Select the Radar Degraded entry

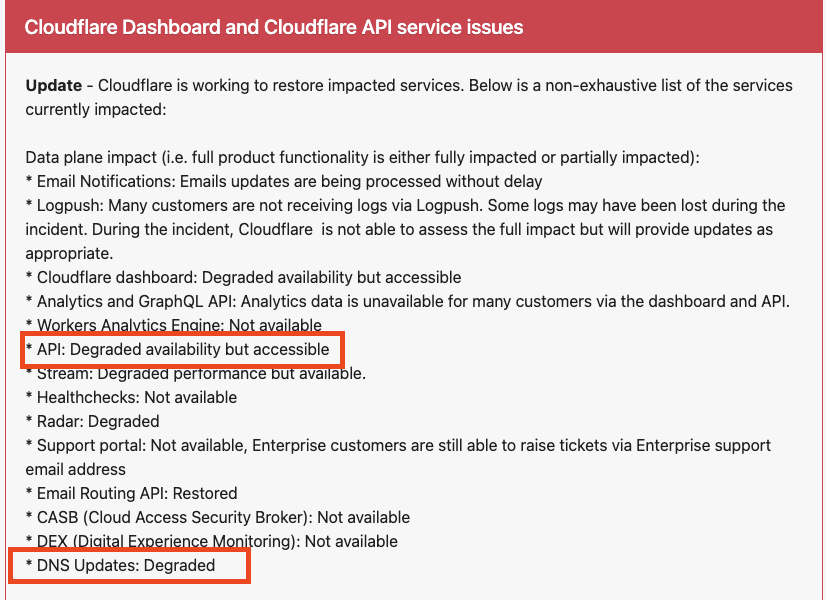click(92, 421)
